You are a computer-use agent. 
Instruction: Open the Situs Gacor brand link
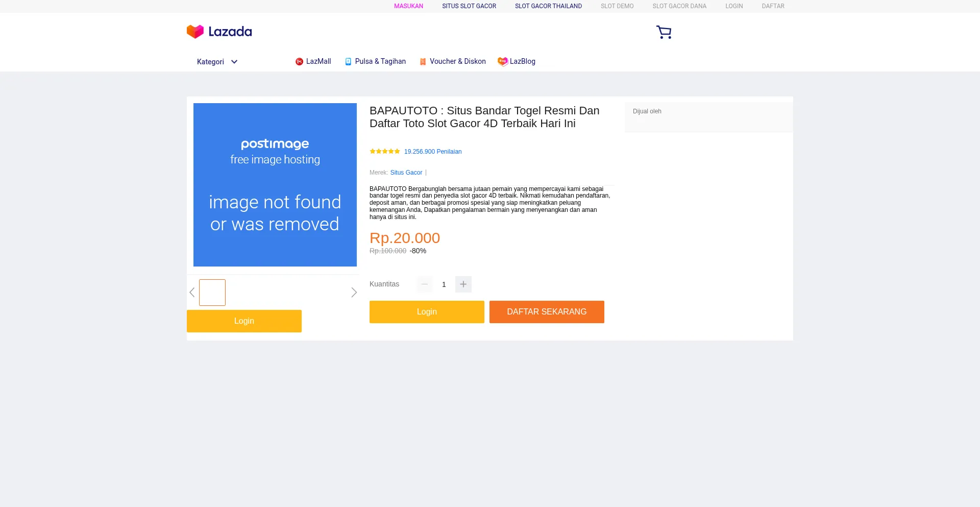coord(406,173)
